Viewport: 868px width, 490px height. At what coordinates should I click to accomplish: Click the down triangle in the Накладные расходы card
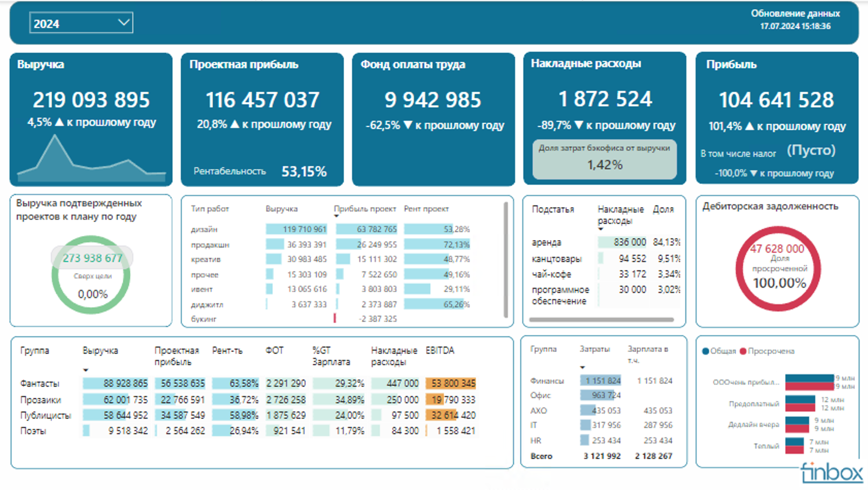coord(578,125)
